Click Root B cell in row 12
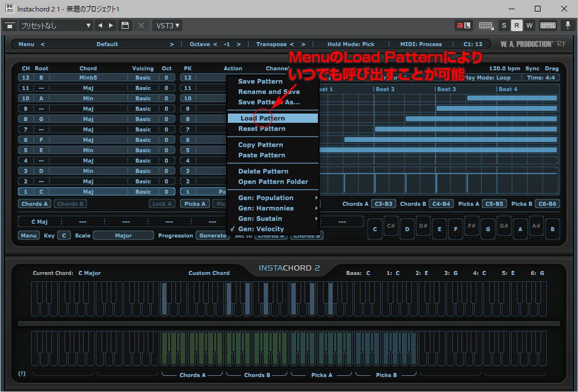 (42, 78)
